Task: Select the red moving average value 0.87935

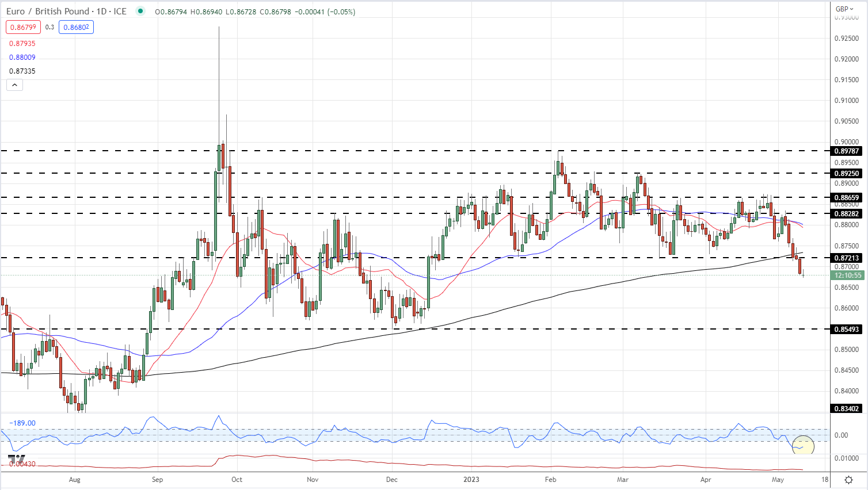Action: [22, 44]
